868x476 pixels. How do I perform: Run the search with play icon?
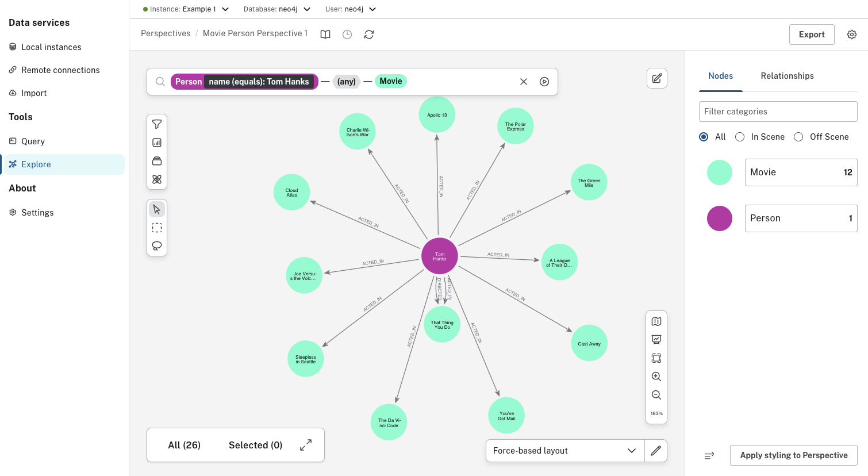coord(544,82)
